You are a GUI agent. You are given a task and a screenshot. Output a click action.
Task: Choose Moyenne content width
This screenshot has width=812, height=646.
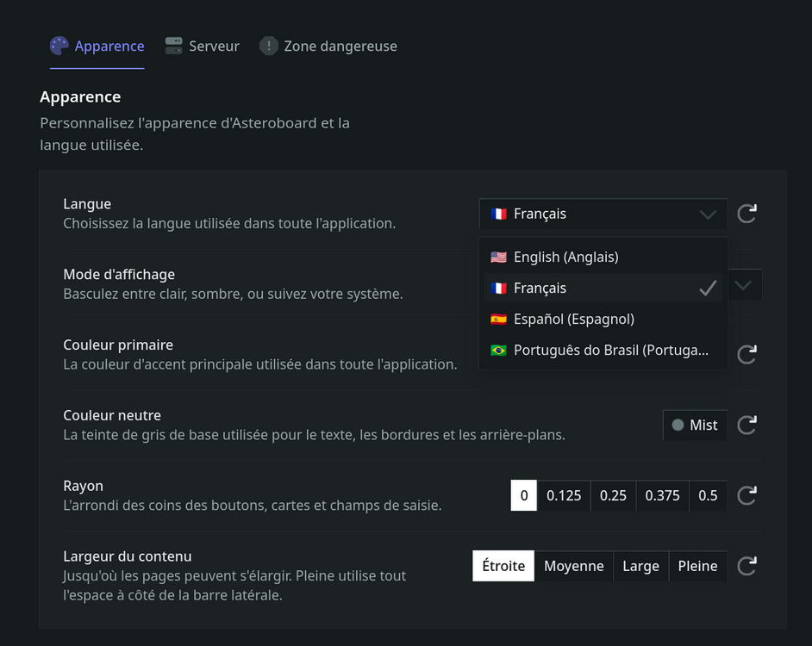[573, 566]
